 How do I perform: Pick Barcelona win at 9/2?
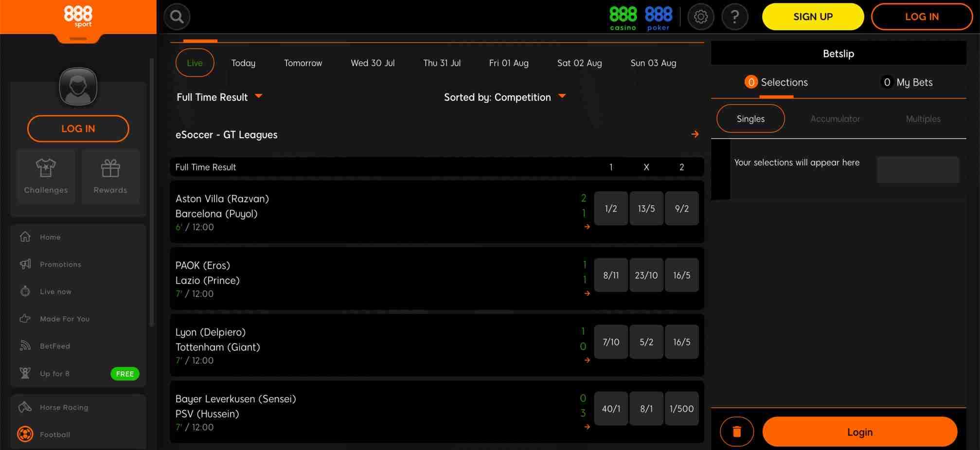[682, 208]
